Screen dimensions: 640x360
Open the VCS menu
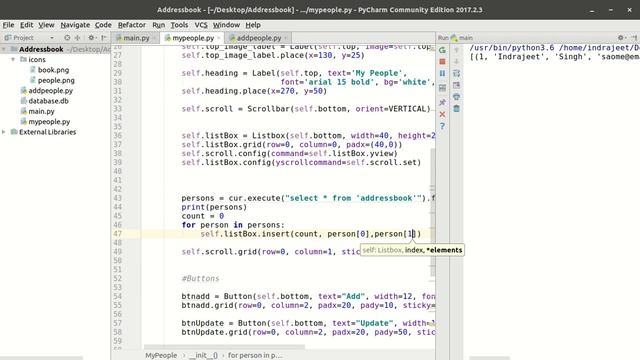[201, 25]
